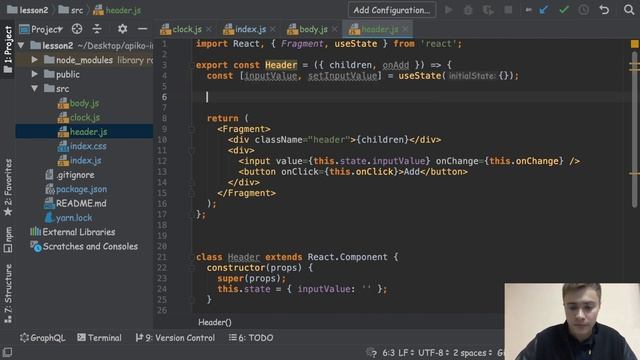
Task: Open the 2: Favorites side tool tab
Action: pos(8,187)
